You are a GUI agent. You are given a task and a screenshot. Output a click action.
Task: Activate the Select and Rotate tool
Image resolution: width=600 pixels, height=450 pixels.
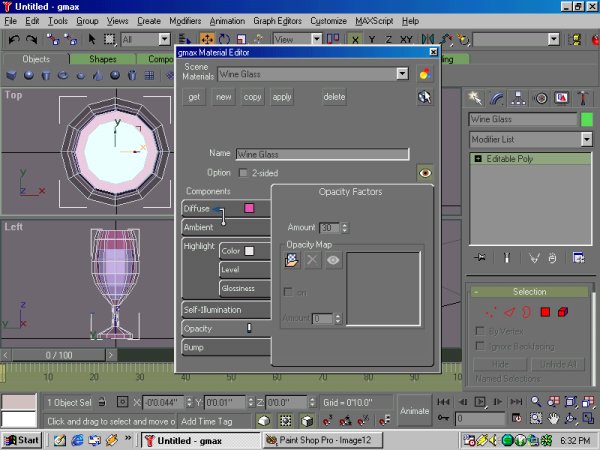click(224, 39)
